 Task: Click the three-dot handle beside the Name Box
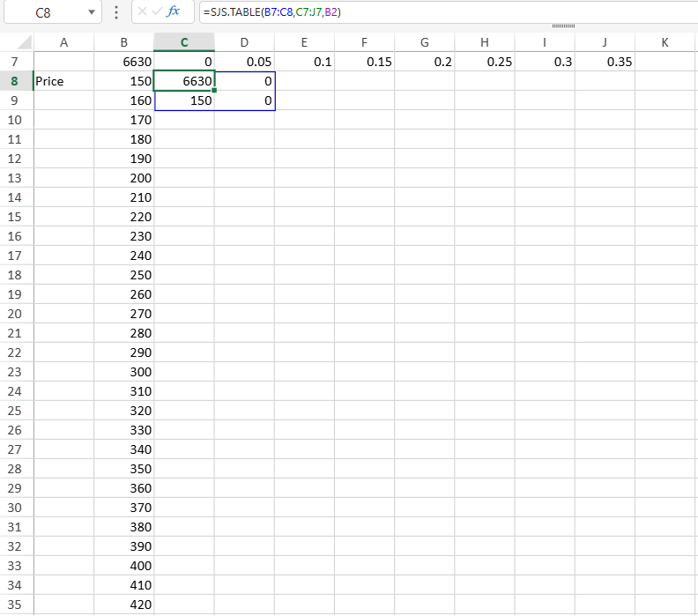pos(116,12)
